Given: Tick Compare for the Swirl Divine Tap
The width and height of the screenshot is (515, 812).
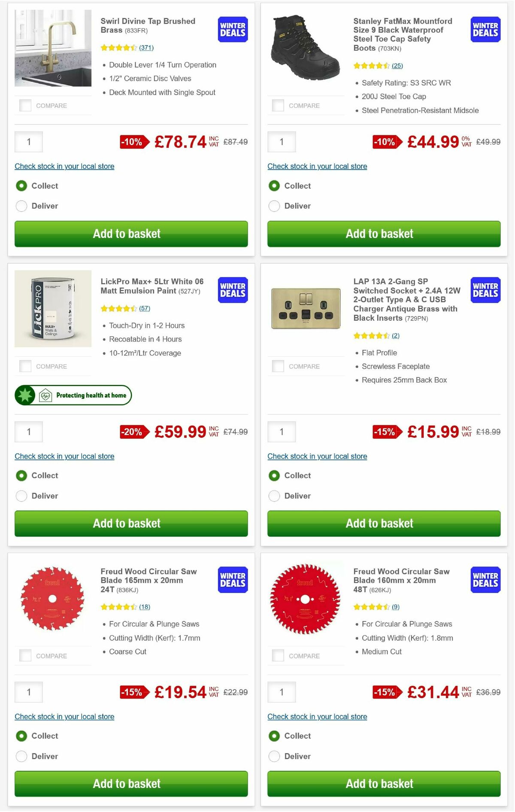Looking at the screenshot, I should coord(25,105).
